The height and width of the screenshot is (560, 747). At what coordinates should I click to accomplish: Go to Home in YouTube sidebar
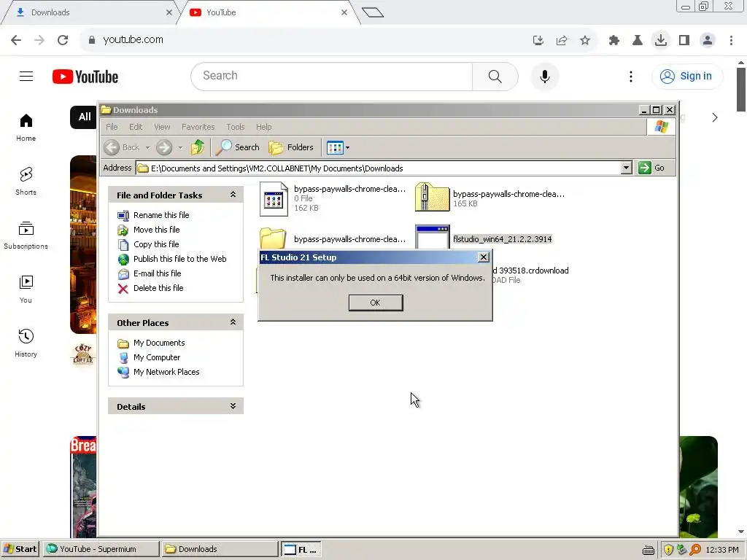tap(26, 128)
